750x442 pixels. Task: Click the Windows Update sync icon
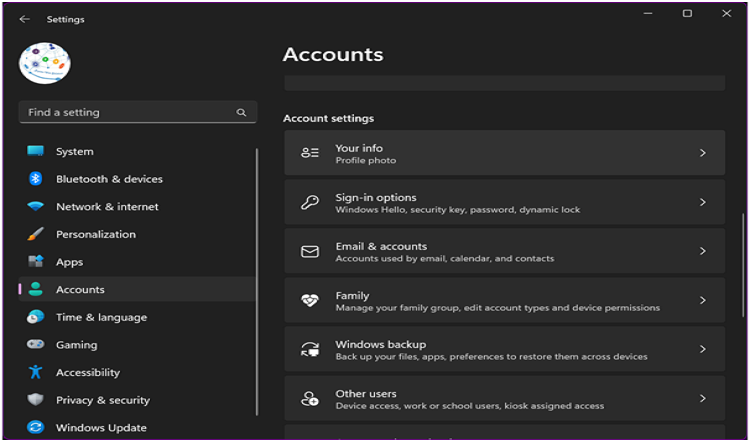click(36, 427)
